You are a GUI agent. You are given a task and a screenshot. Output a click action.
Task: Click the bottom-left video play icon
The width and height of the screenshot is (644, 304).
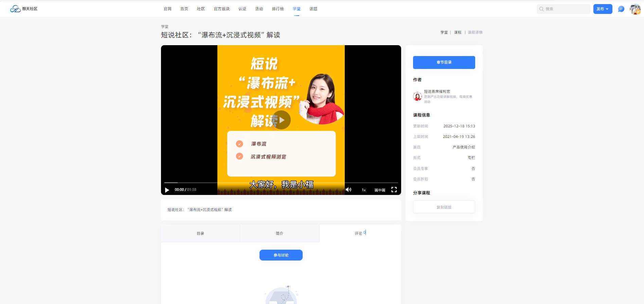167,190
